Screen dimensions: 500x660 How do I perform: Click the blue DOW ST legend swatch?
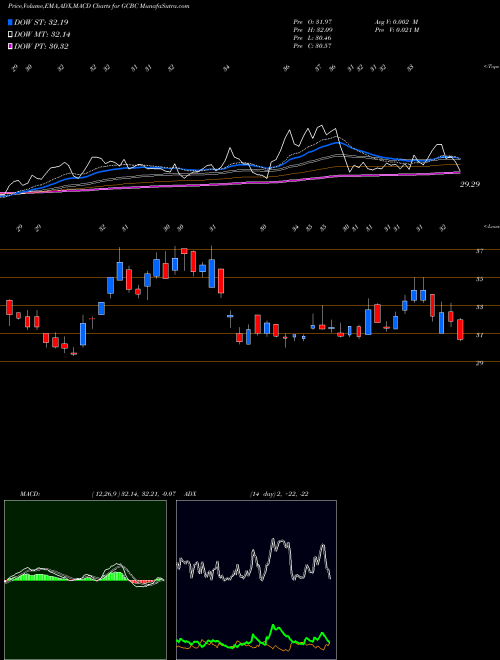11,22
